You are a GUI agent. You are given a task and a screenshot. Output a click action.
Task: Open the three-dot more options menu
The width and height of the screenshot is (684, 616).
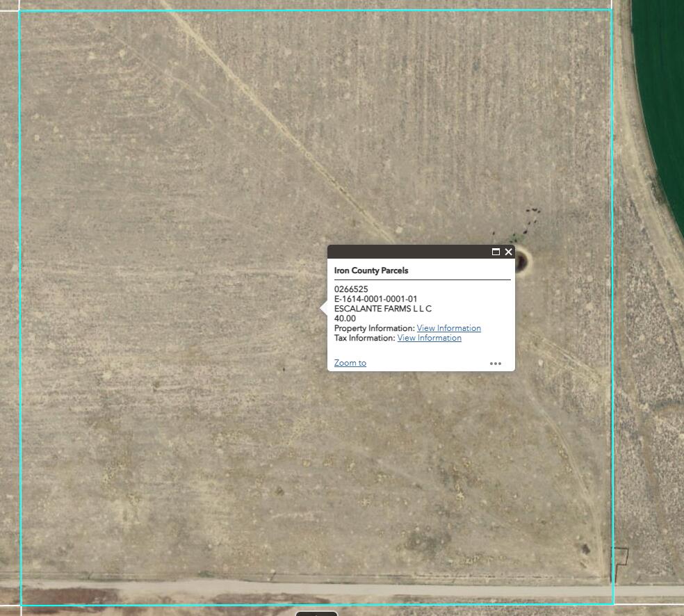tap(495, 363)
